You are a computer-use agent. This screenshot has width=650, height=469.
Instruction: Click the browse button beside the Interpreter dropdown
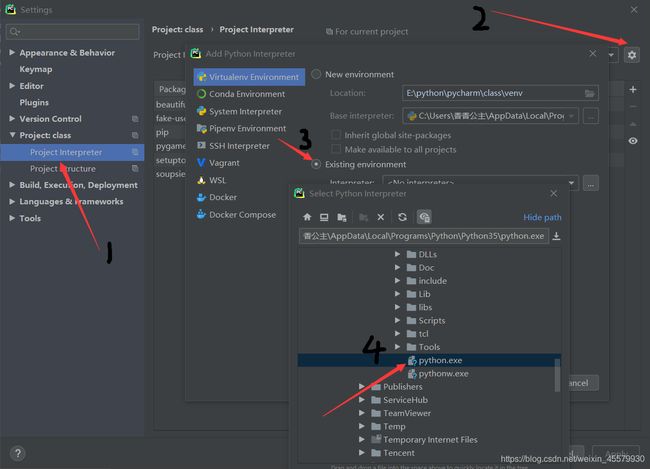click(591, 183)
